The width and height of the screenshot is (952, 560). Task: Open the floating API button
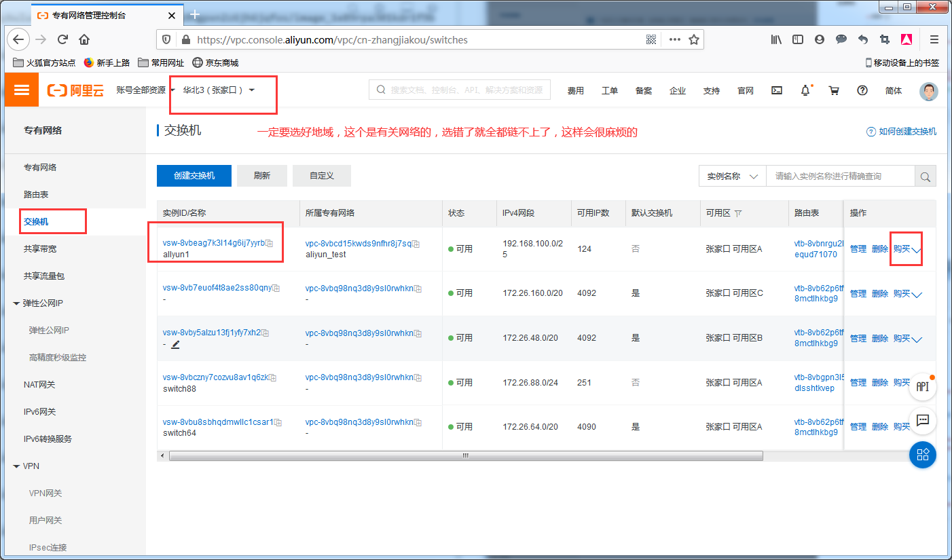922,386
